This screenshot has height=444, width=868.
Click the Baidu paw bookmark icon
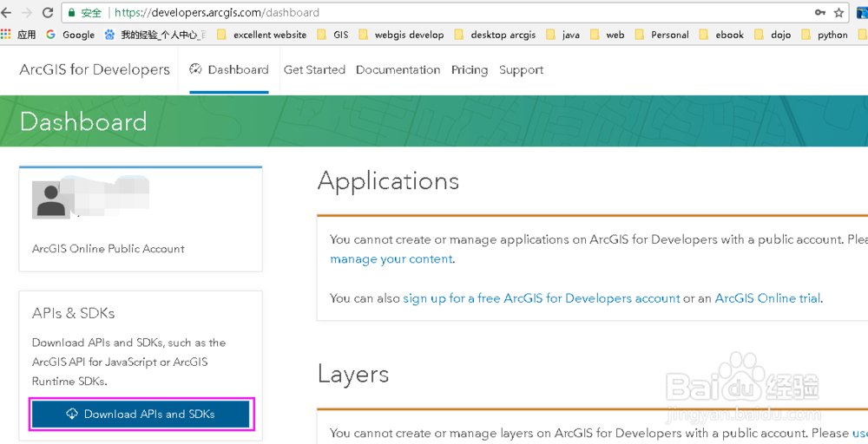[109, 35]
